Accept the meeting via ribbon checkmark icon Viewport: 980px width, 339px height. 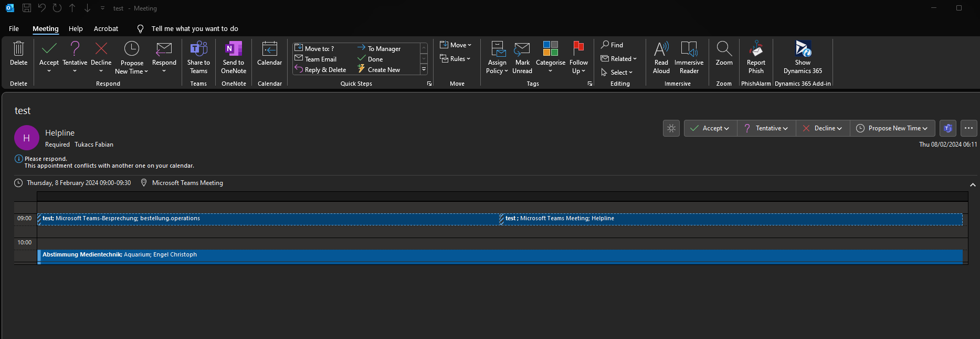click(x=49, y=49)
